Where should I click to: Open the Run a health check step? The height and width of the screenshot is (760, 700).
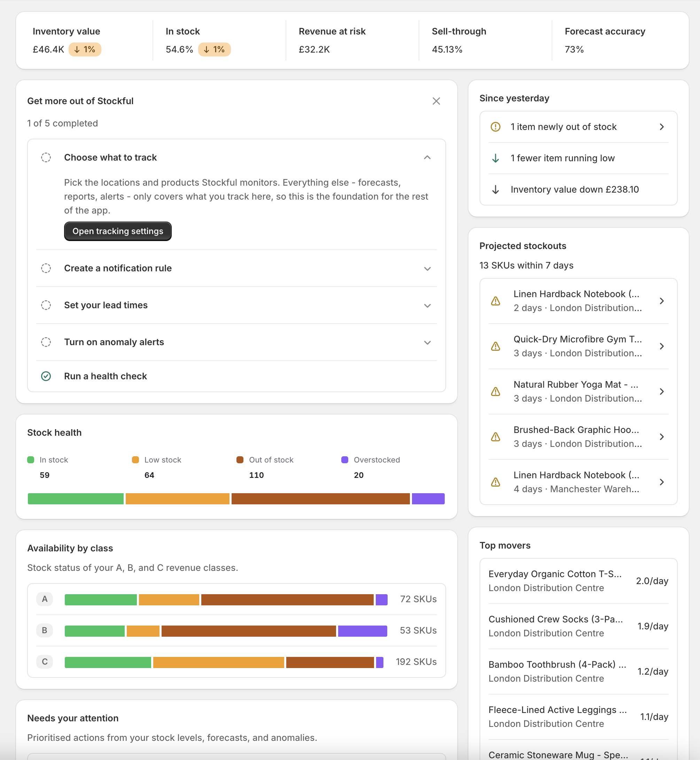pos(237,376)
